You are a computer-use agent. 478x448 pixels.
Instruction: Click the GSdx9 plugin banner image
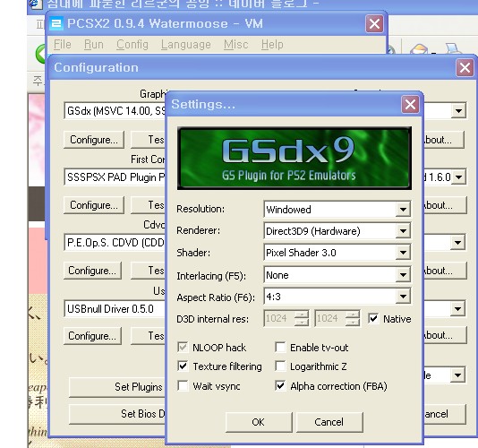[294, 158]
